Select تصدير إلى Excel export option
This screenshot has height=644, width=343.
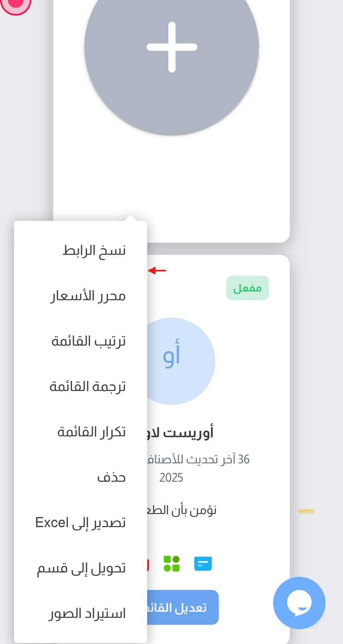pyautogui.click(x=81, y=523)
